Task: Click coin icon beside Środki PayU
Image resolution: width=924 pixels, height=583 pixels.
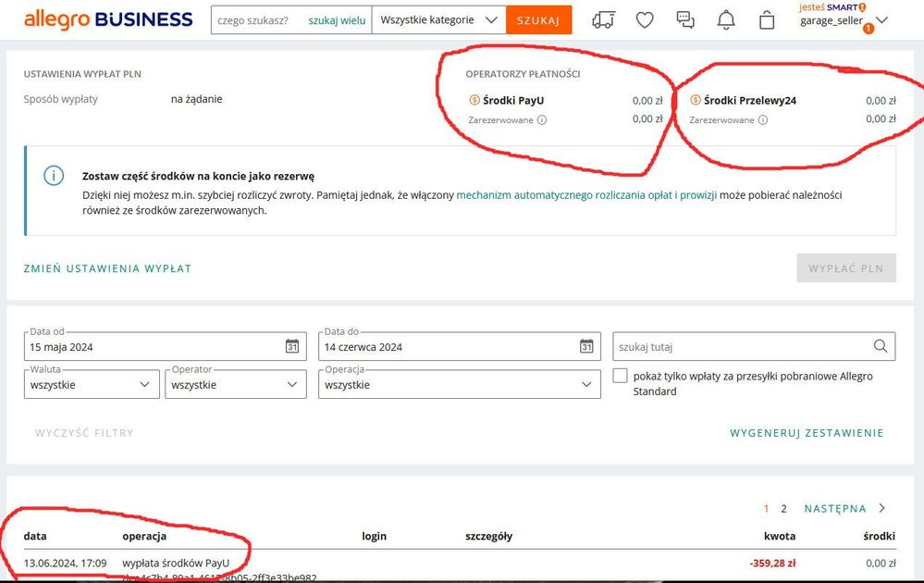Action: tap(474, 100)
